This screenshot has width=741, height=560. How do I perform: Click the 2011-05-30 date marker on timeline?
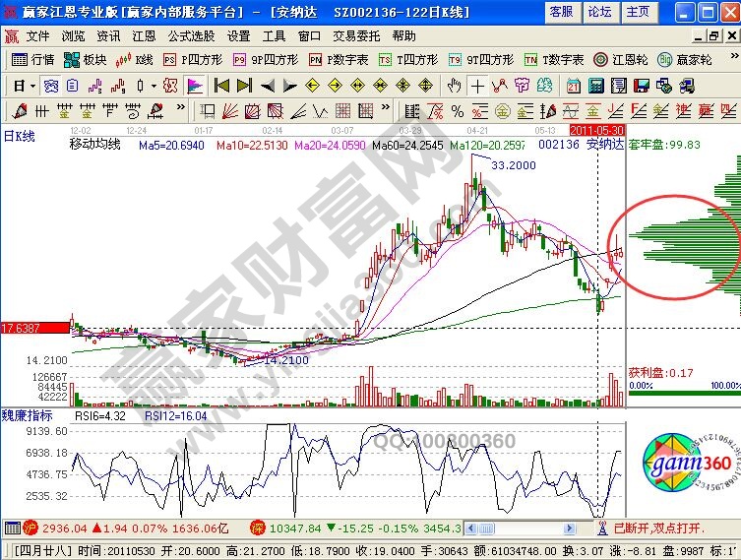pyautogui.click(x=597, y=129)
